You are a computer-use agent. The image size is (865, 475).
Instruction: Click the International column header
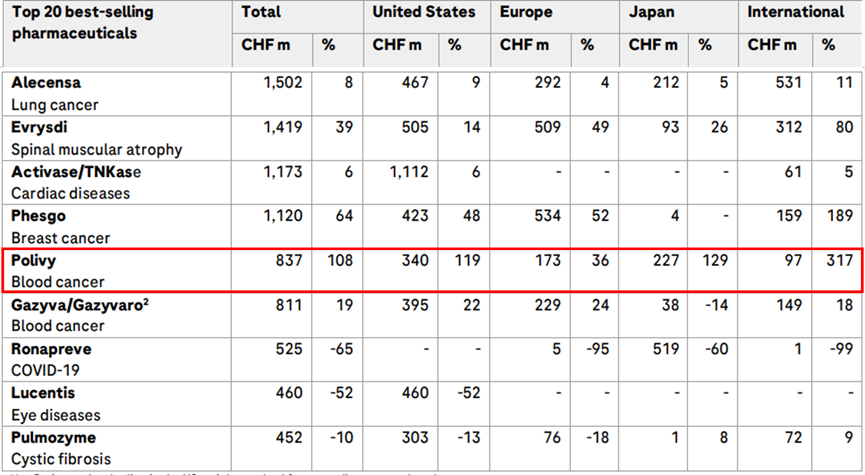[x=796, y=13]
